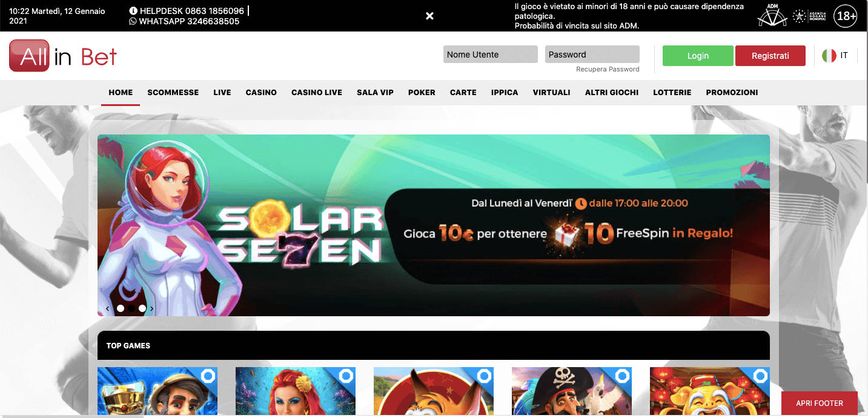Open the pirate game thumbnail
The height and width of the screenshot is (418, 868).
click(572, 391)
